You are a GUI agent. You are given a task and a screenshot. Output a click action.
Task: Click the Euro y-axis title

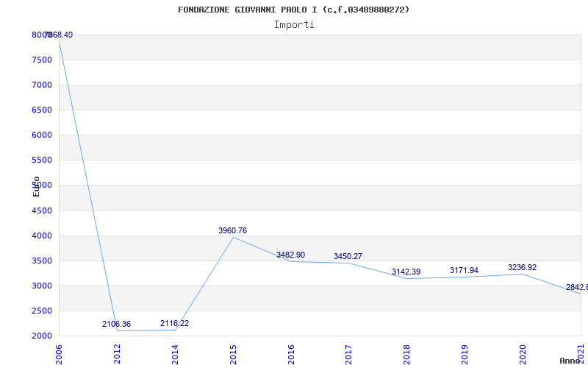[x=36, y=186]
